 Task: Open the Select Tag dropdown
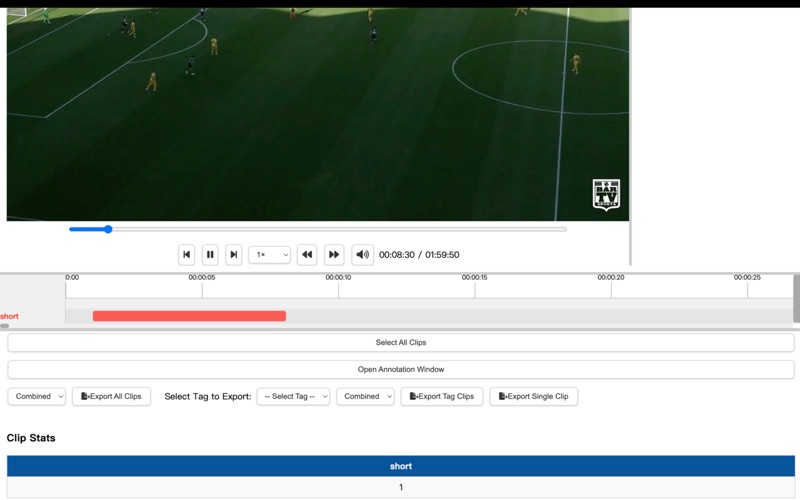[x=293, y=396]
